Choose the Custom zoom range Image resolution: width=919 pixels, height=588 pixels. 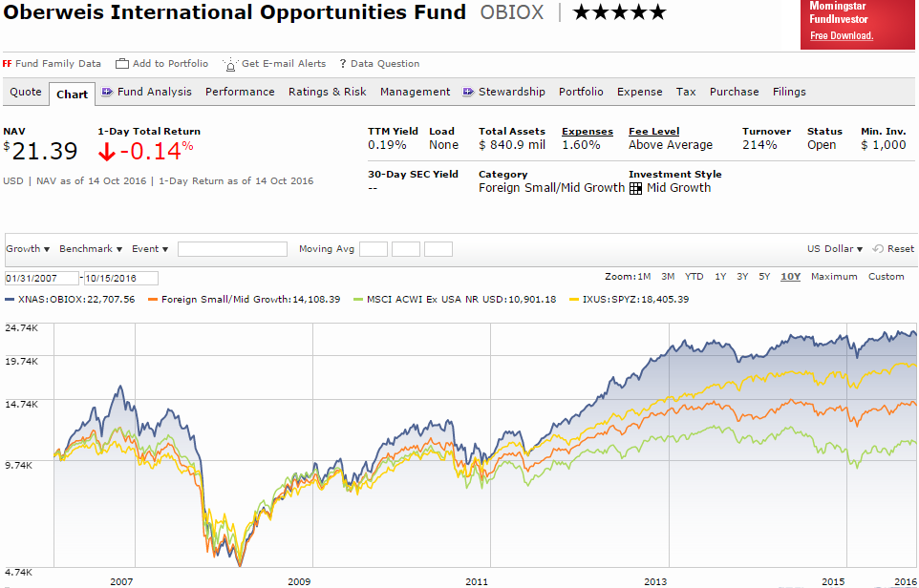[x=887, y=277]
